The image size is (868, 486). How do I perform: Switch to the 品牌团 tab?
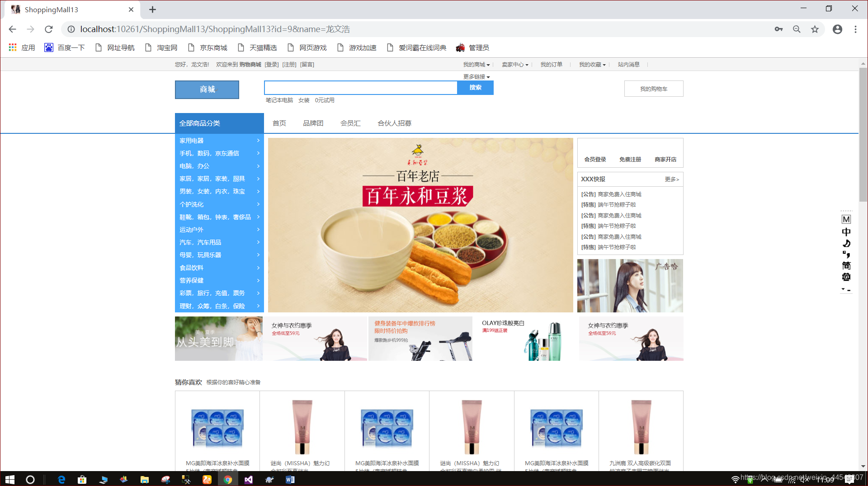click(x=313, y=123)
